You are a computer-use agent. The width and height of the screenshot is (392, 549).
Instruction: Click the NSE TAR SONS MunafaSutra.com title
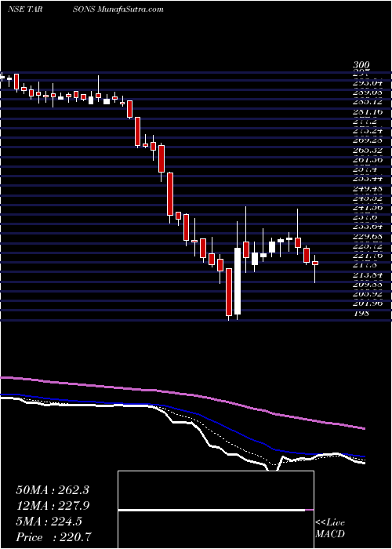click(85, 9)
